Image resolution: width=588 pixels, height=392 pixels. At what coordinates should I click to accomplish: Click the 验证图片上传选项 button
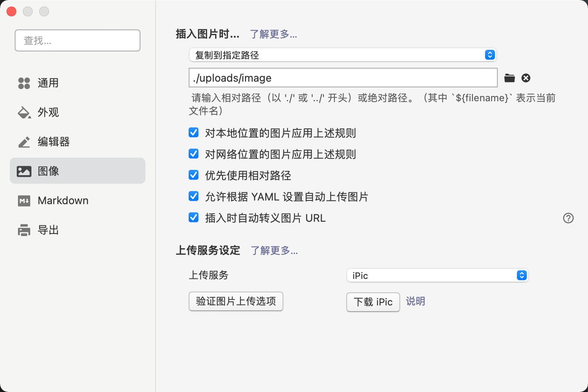[x=236, y=301]
